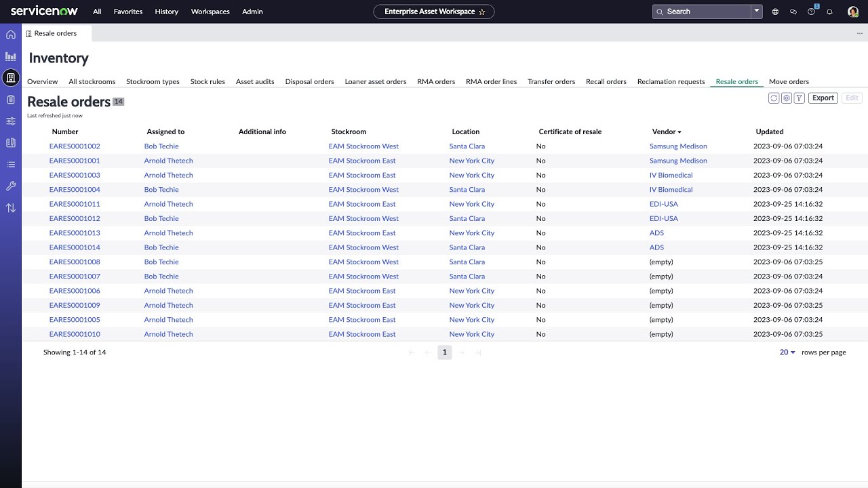
Task: Refresh the Resale orders list
Action: pyautogui.click(x=774, y=98)
